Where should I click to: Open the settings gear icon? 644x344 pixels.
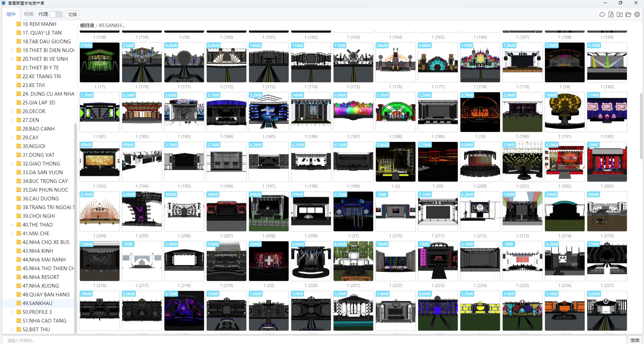click(637, 14)
